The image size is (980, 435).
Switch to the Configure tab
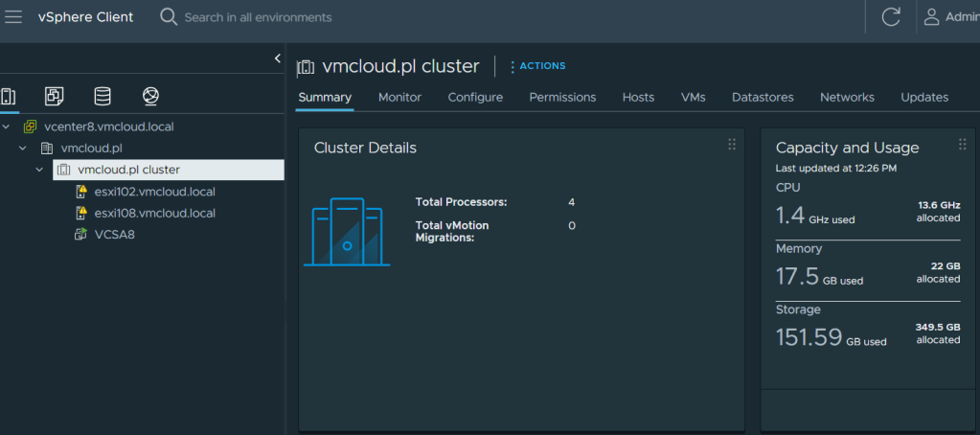(x=475, y=97)
